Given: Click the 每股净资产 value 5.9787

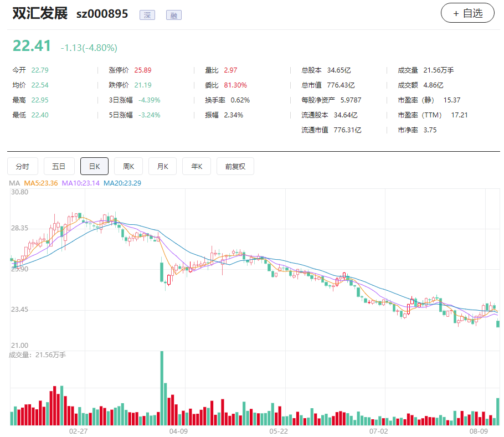Looking at the screenshot, I should (351, 100).
